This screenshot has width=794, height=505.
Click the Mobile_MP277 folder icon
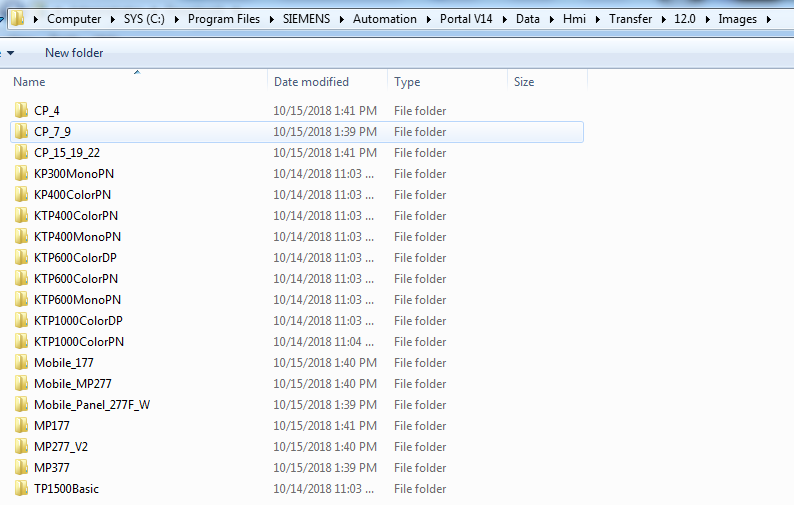[21, 383]
